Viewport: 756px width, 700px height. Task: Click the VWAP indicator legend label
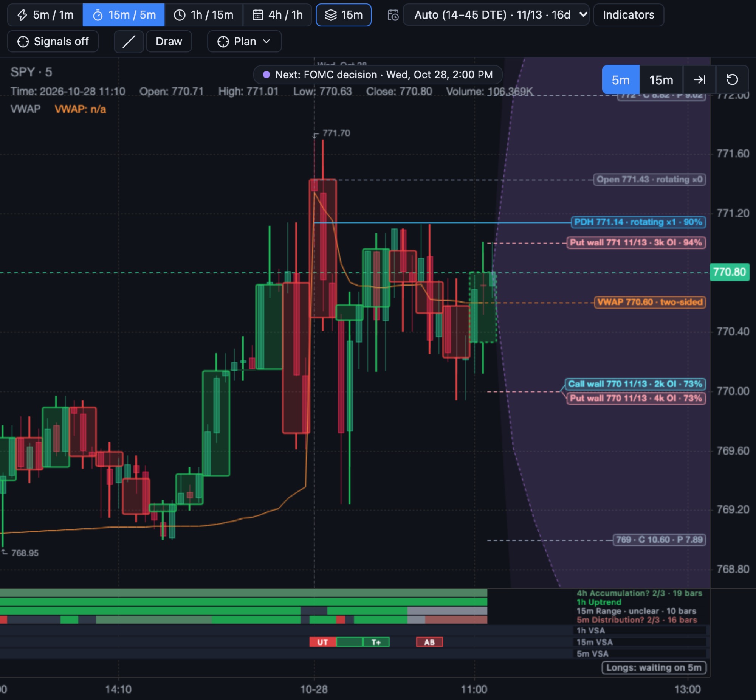(x=25, y=109)
